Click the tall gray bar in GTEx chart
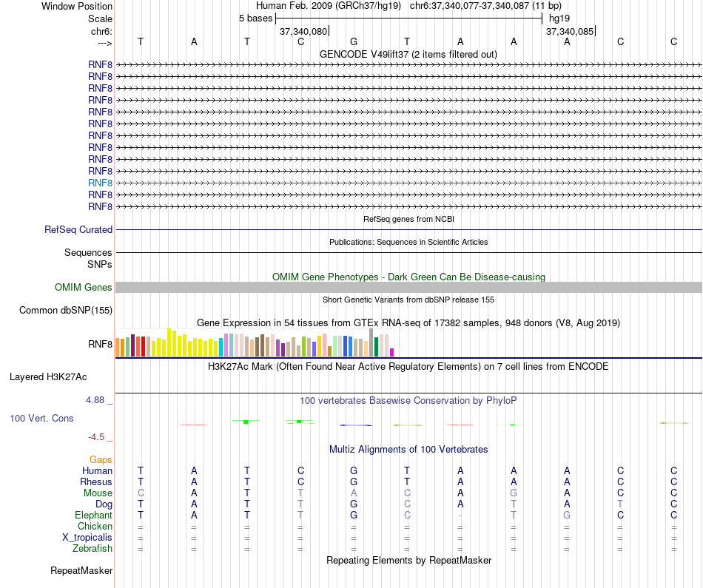Screen dimensions: 703x588 click(x=371, y=342)
